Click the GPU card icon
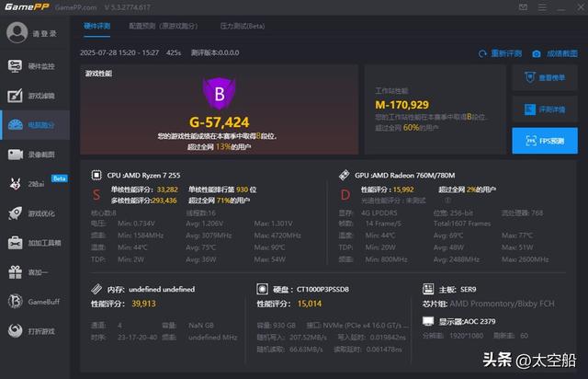This screenshot has width=588, height=379. (x=344, y=175)
